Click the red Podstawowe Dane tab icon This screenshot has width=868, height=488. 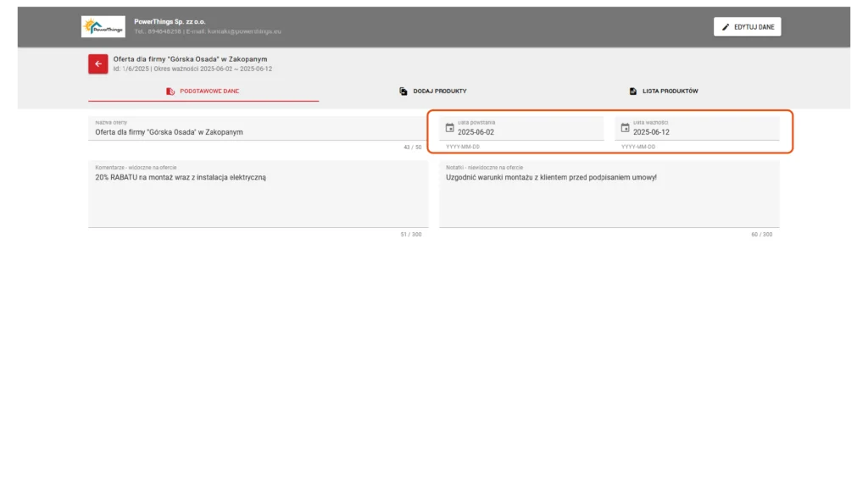pyautogui.click(x=170, y=91)
